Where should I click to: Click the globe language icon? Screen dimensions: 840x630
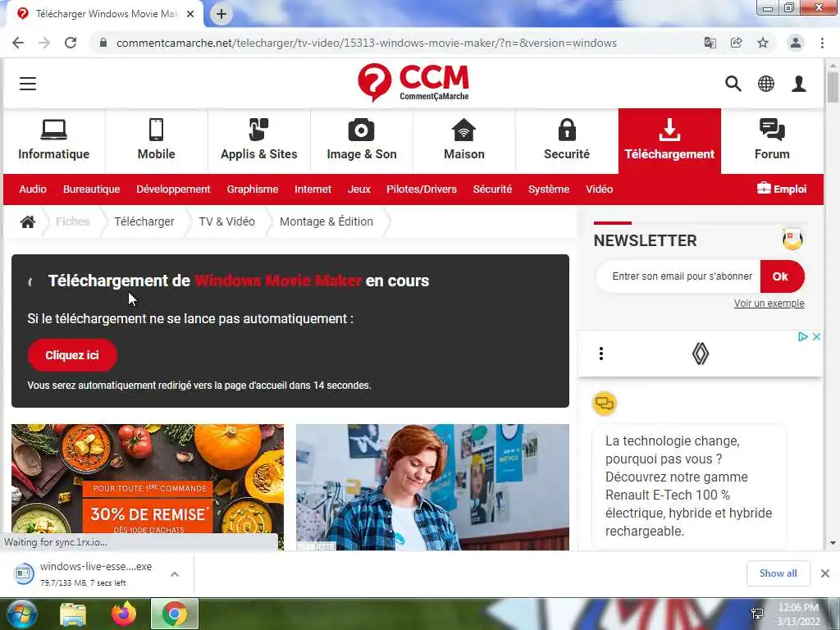(766, 84)
